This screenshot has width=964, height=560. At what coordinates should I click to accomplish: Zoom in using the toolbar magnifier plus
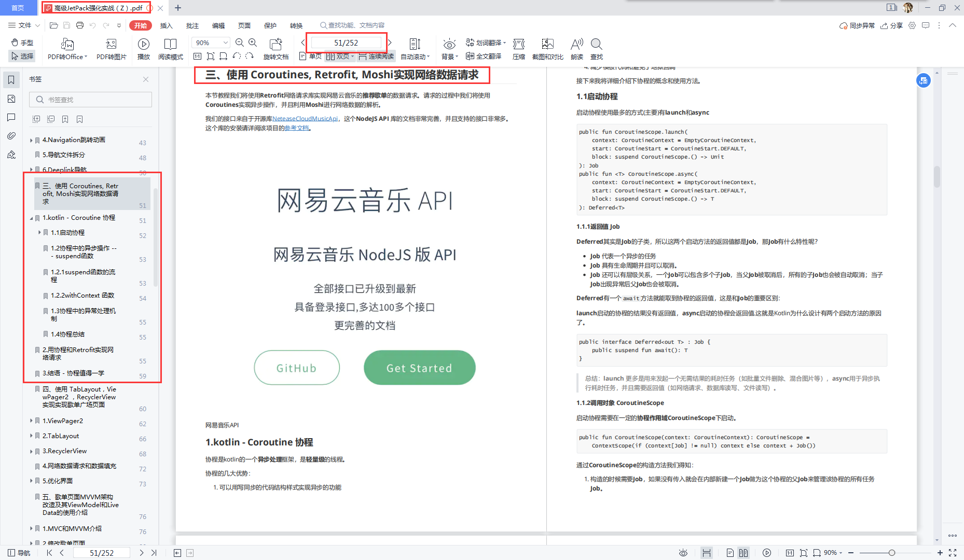253,43
